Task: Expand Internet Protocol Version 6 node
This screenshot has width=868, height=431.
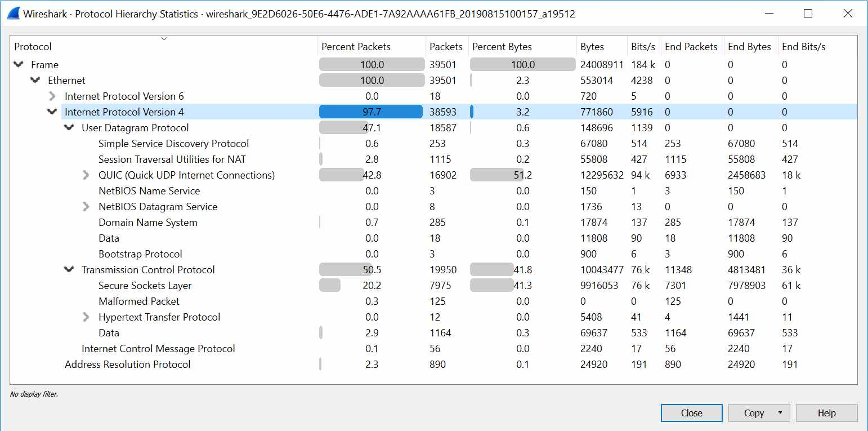Action: click(x=52, y=96)
